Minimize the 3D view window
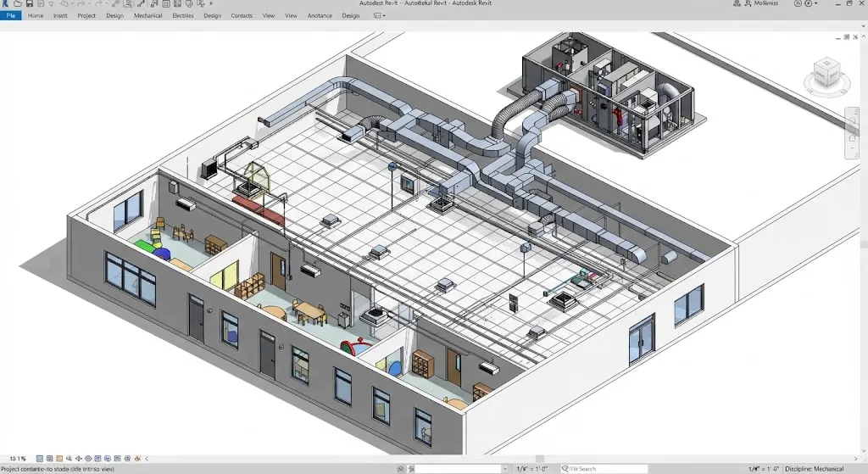The image size is (868, 474). [838, 37]
